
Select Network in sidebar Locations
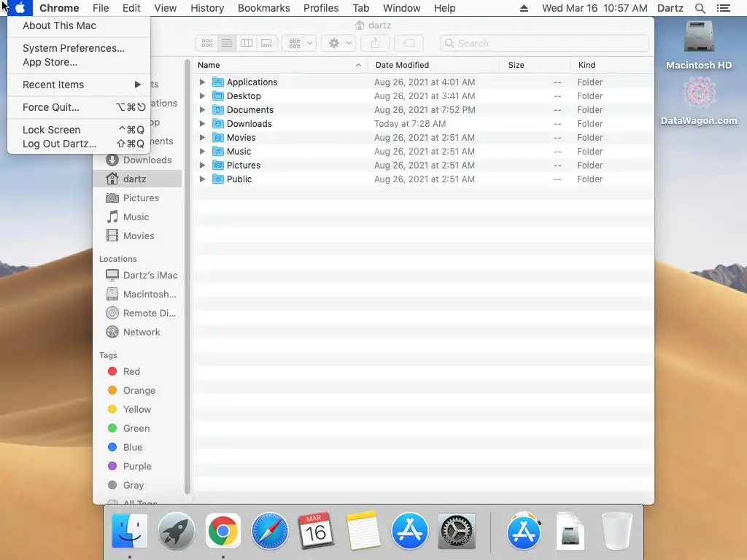[139, 332]
